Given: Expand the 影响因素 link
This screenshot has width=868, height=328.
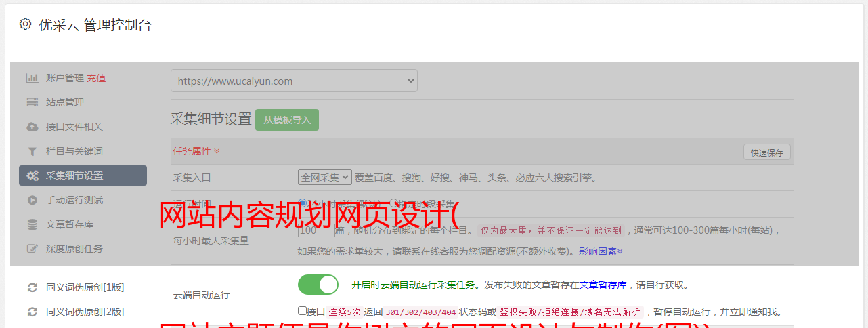Looking at the screenshot, I should click(x=601, y=251).
